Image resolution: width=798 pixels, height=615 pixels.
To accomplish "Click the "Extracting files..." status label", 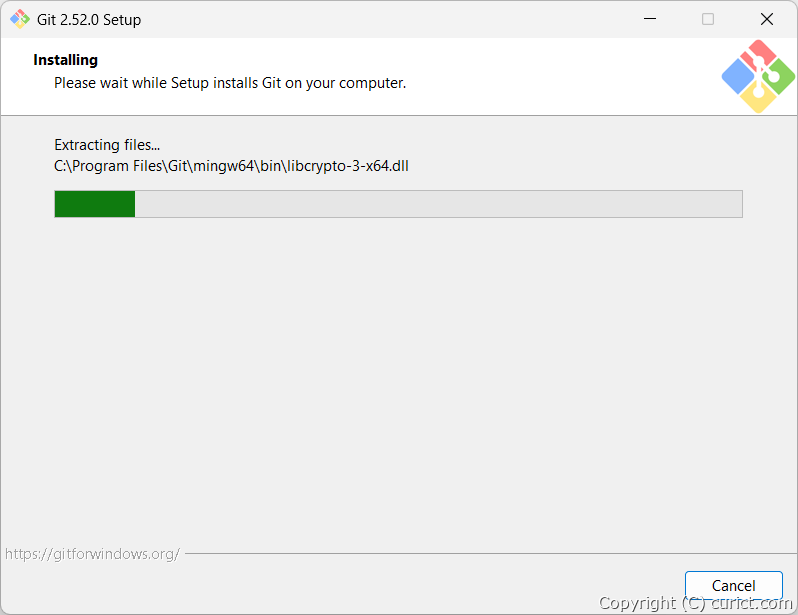I will tap(107, 145).
